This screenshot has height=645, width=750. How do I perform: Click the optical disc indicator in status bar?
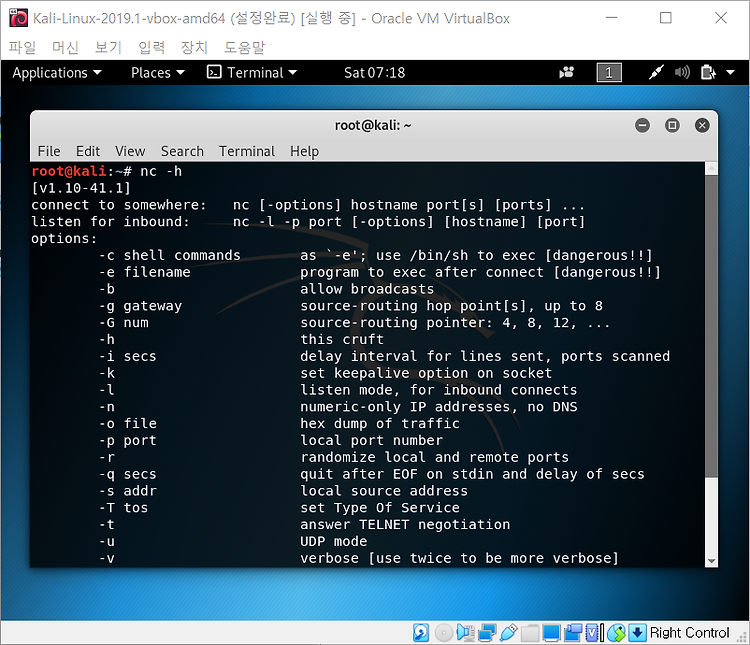443,633
